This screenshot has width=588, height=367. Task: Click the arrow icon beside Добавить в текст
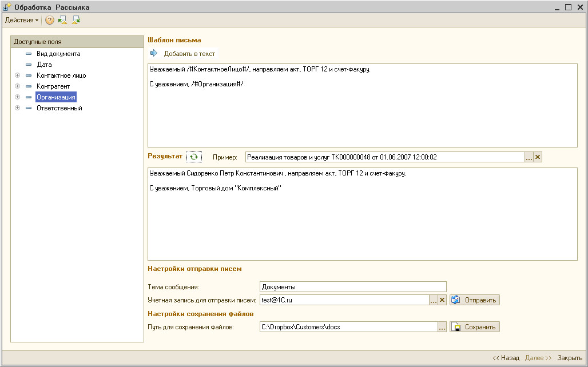coord(154,53)
